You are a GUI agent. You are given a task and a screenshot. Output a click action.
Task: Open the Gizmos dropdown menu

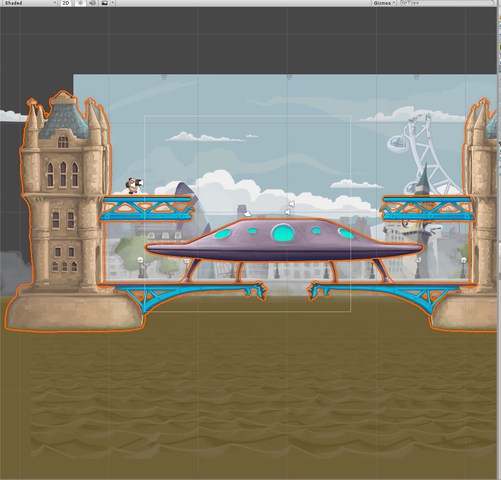[x=384, y=3]
